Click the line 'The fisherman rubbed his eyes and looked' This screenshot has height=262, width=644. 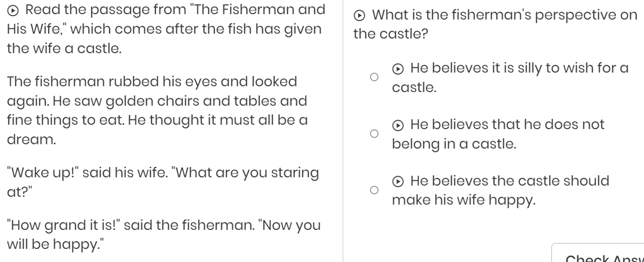click(152, 81)
